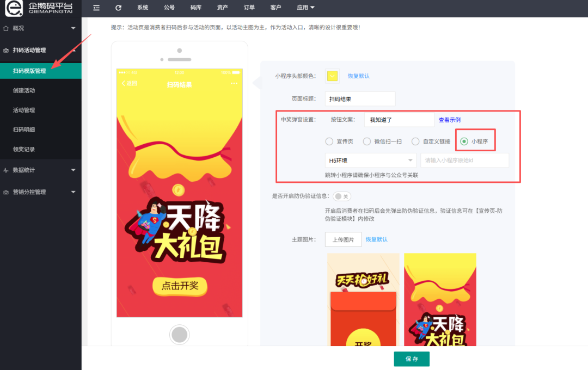The image size is (588, 370).
Task: Click the 点击开奖 button in preview
Action: point(179,285)
